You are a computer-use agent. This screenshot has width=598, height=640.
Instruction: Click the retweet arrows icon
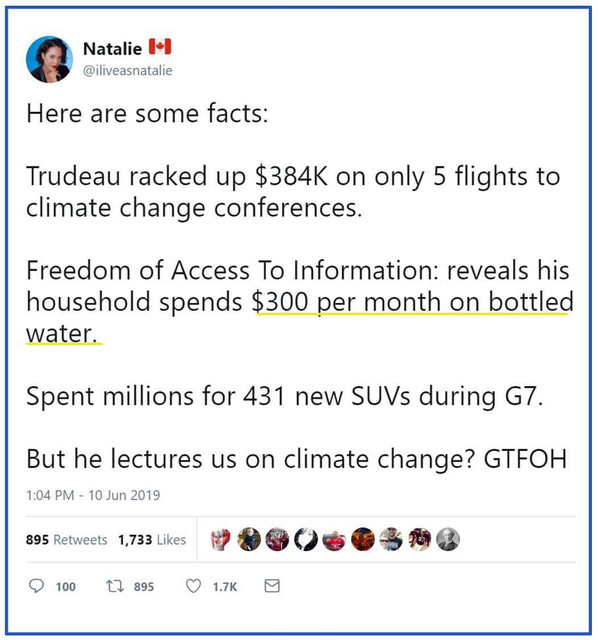(x=115, y=587)
